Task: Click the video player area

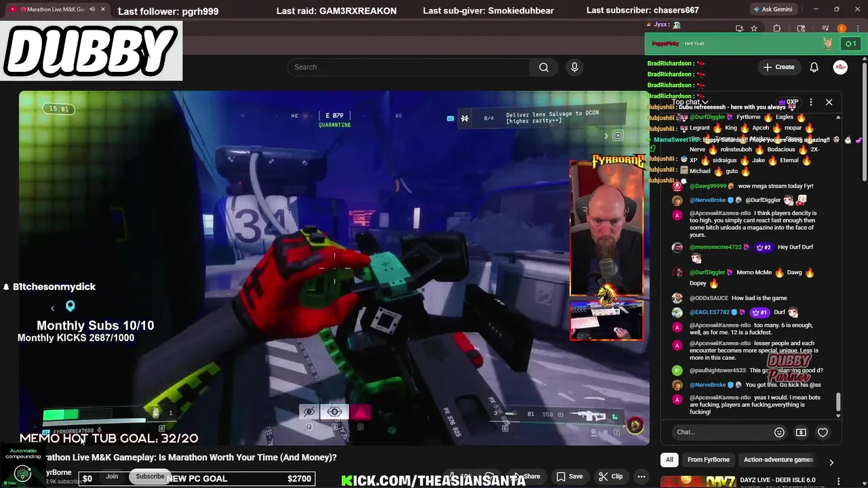Action: (334, 268)
